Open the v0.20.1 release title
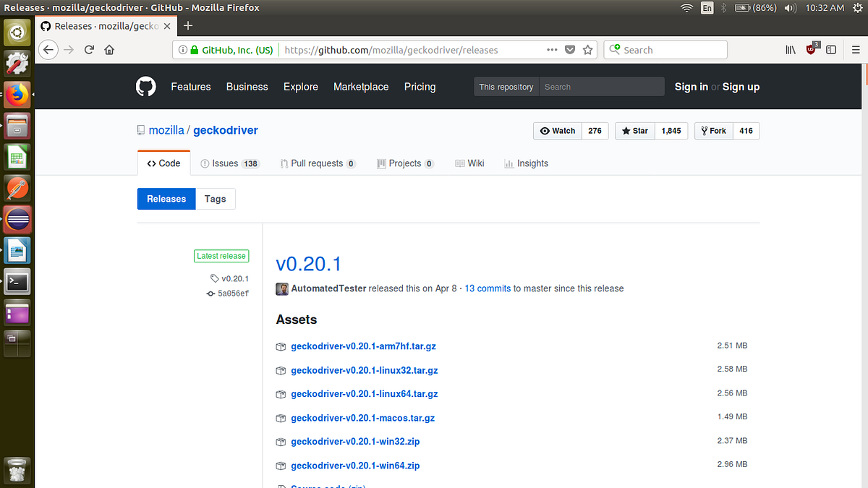 click(309, 263)
